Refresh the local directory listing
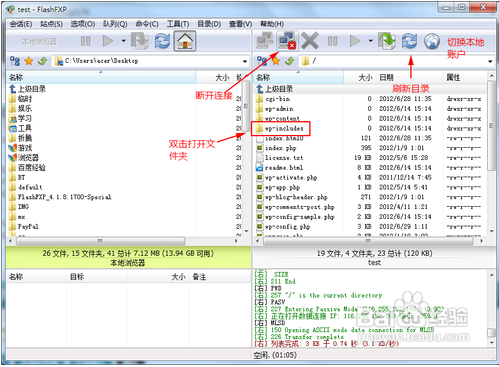The height and width of the screenshot is (367, 499). click(162, 41)
